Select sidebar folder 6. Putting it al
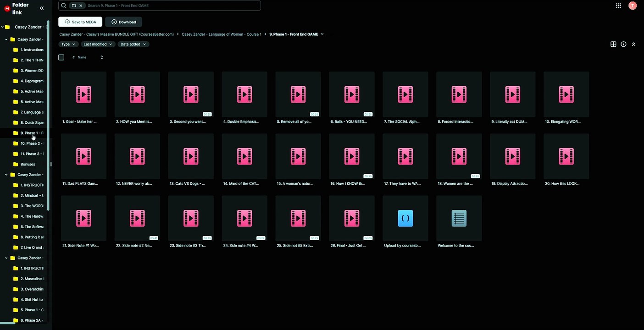Viewport: 644px width, 330px height. pos(28,237)
